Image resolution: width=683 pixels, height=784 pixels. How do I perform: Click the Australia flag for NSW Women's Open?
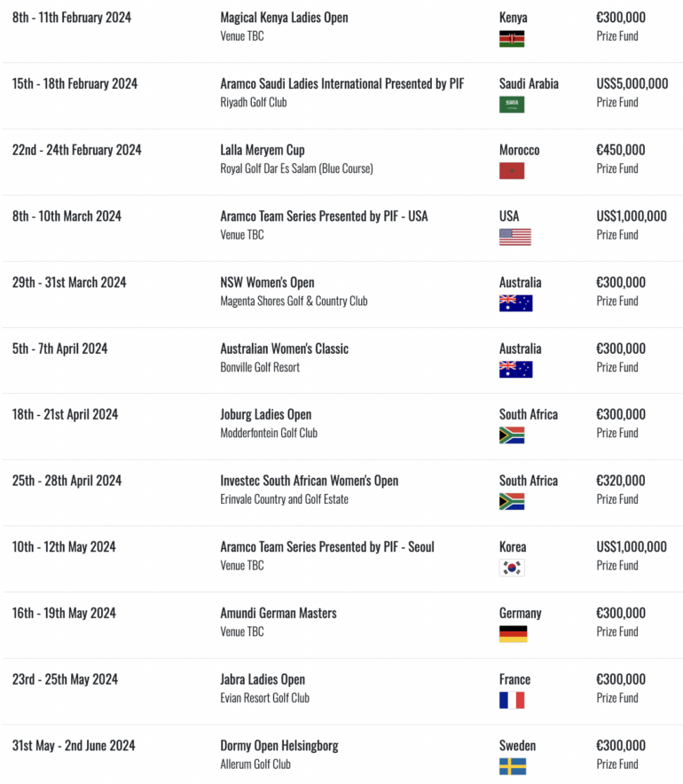(x=515, y=303)
